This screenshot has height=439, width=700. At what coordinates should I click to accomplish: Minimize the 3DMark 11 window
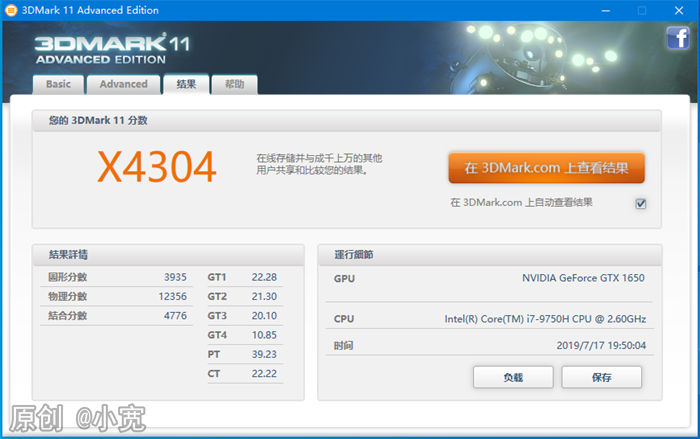605,10
